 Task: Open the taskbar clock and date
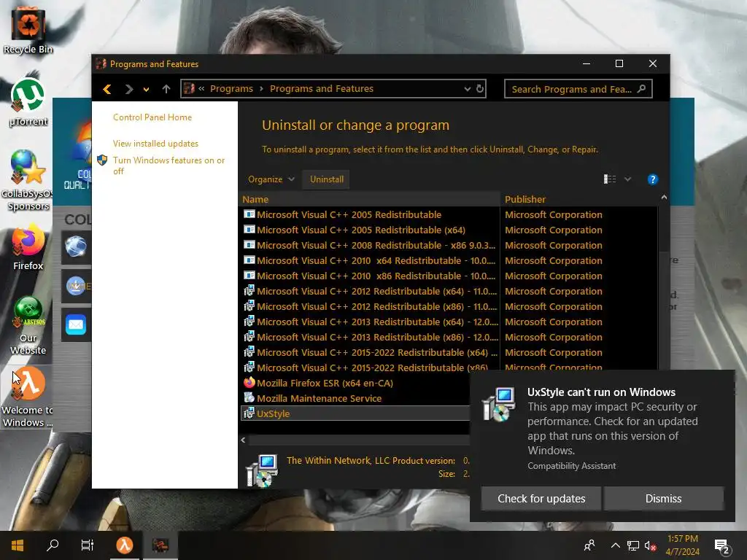point(682,545)
